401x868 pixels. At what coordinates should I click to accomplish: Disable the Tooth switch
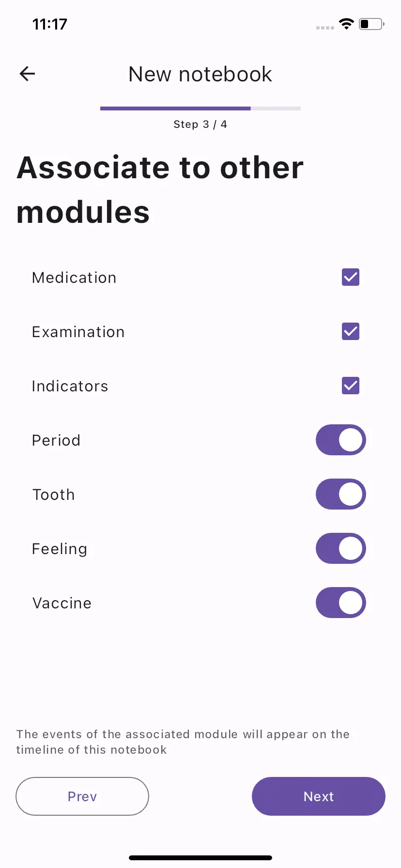(341, 495)
